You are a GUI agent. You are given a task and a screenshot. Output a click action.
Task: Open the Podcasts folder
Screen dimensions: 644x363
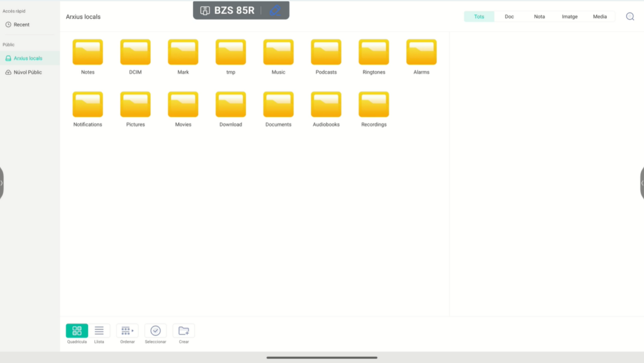tap(326, 53)
